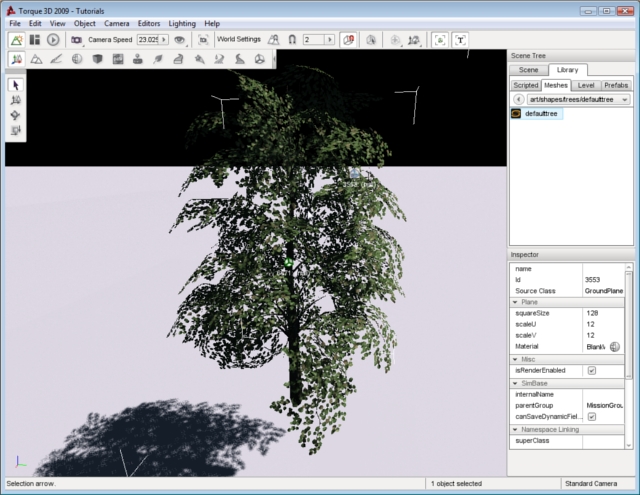Collapse the Plane section in Inspector

coord(515,301)
